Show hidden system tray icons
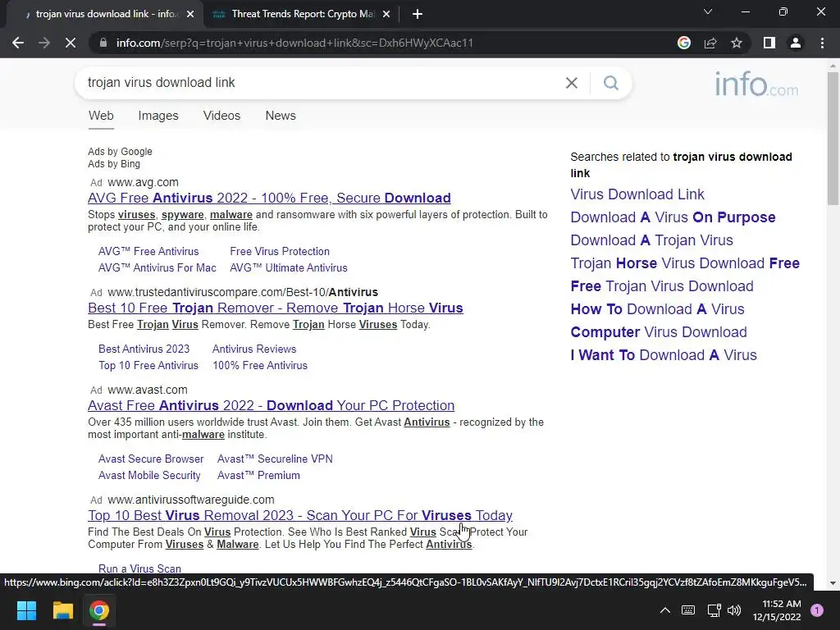Viewport: 840px width, 630px height. pos(664,610)
